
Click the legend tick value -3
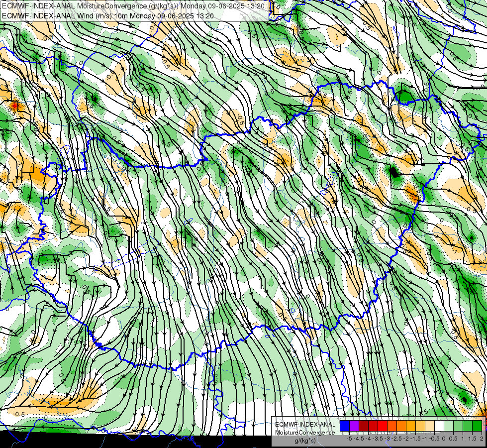pos(387,439)
